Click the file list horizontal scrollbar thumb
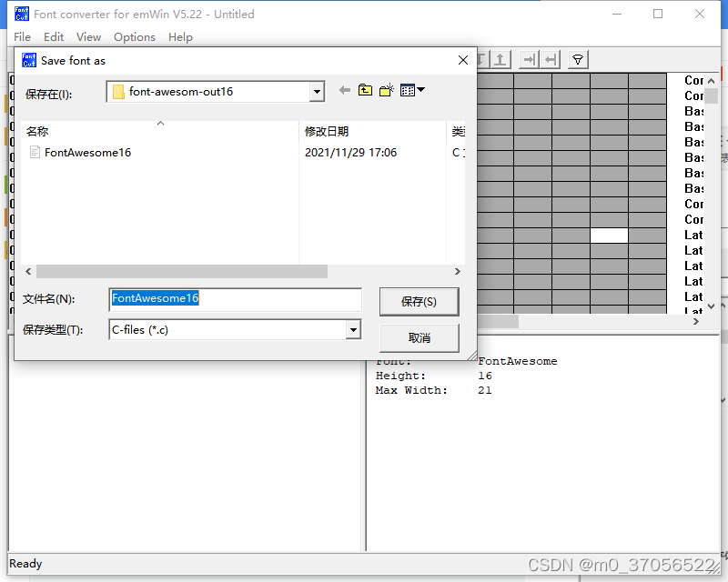 181,272
